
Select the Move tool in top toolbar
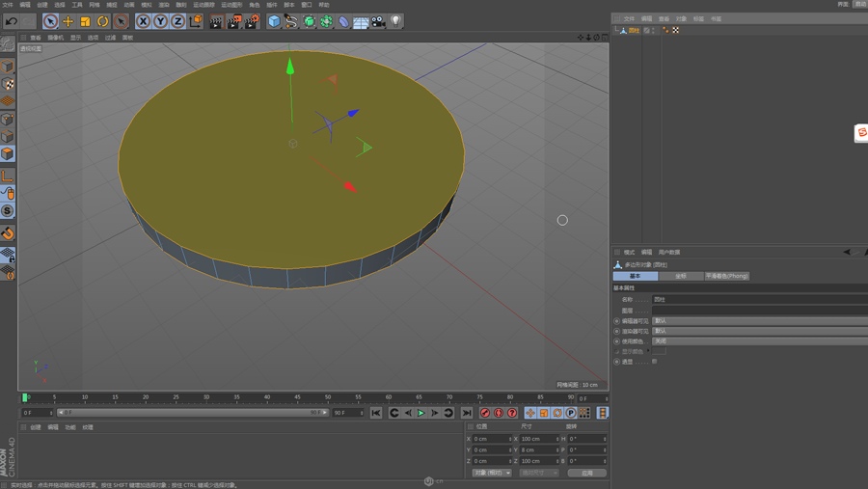[68, 21]
